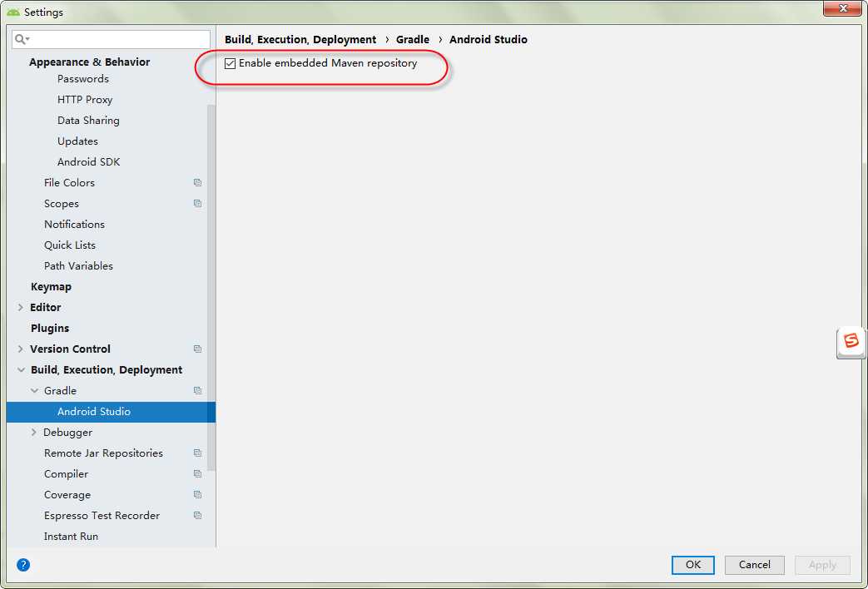The image size is (868, 589).
Task: Select Android SDK in the settings tree
Action: click(88, 162)
